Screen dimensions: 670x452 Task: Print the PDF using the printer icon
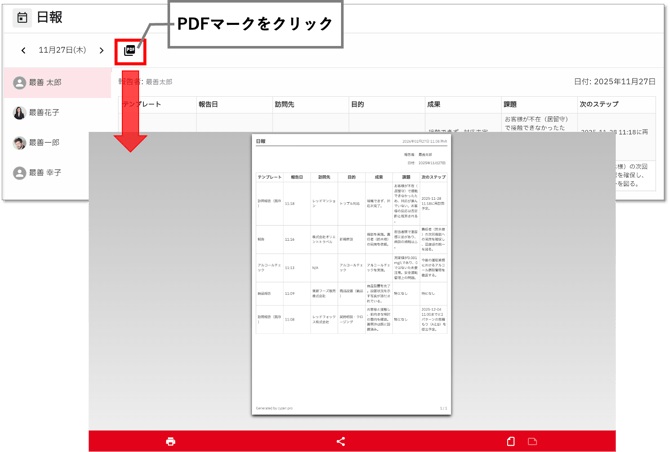[170, 441]
